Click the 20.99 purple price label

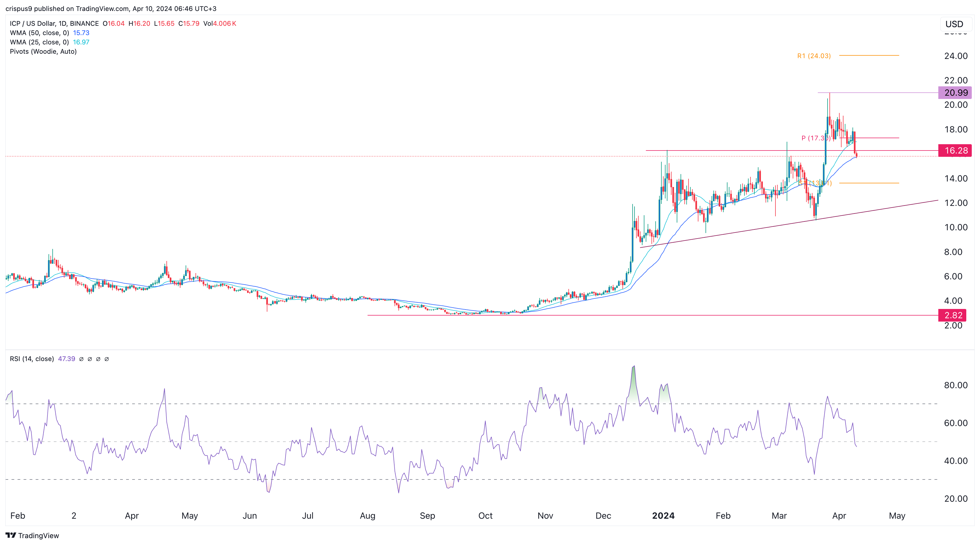coord(954,93)
